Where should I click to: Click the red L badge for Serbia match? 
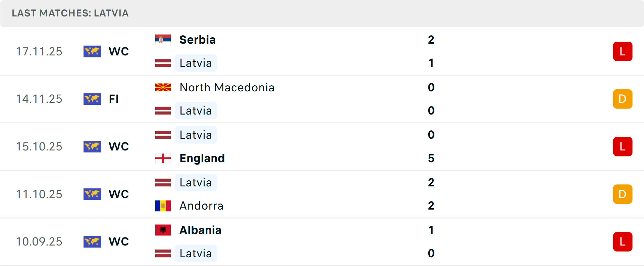pyautogui.click(x=622, y=51)
